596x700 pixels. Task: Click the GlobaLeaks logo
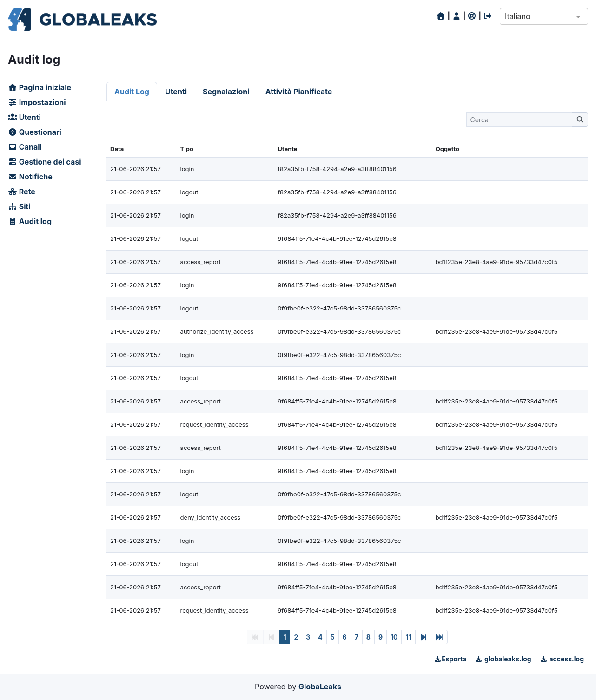pos(82,20)
